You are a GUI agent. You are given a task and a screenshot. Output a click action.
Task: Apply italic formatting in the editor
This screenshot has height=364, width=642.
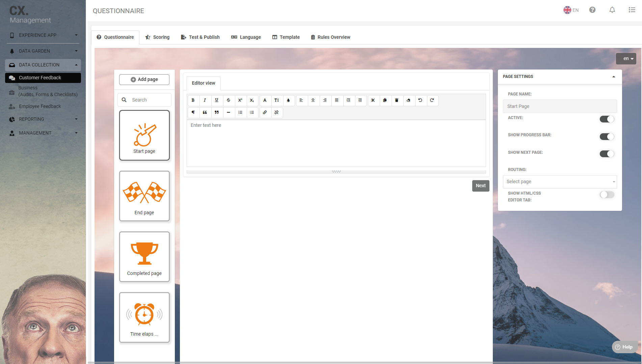pyautogui.click(x=205, y=100)
